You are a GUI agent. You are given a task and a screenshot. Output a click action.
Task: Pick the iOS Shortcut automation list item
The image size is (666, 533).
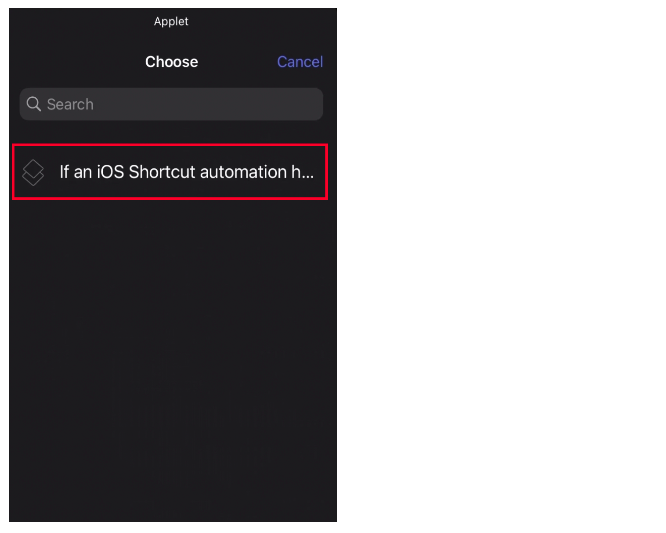(170, 172)
